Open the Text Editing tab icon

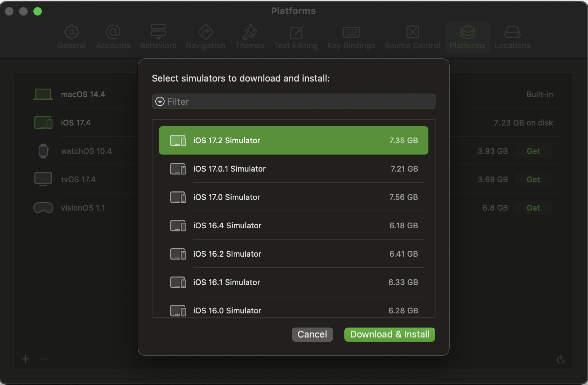coord(296,32)
